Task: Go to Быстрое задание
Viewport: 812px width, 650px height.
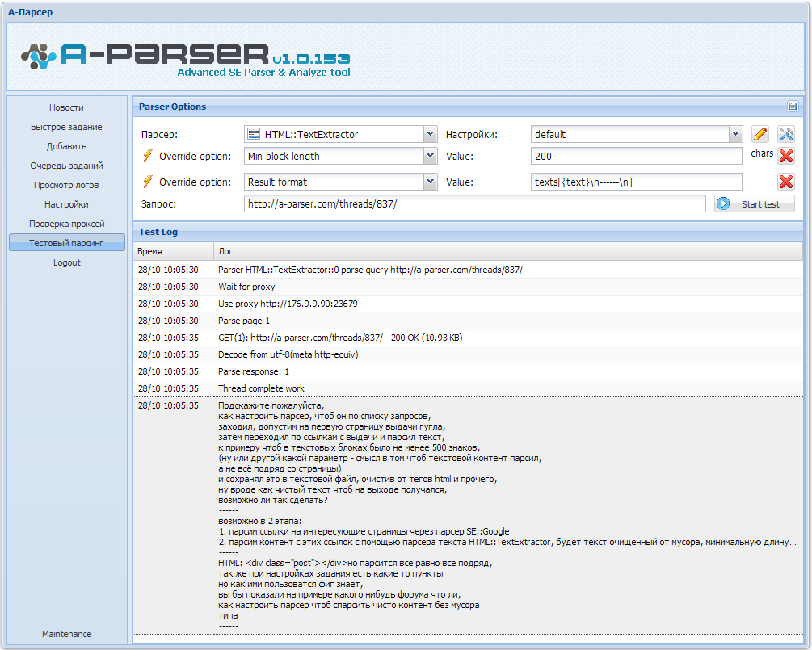Action: [67, 127]
